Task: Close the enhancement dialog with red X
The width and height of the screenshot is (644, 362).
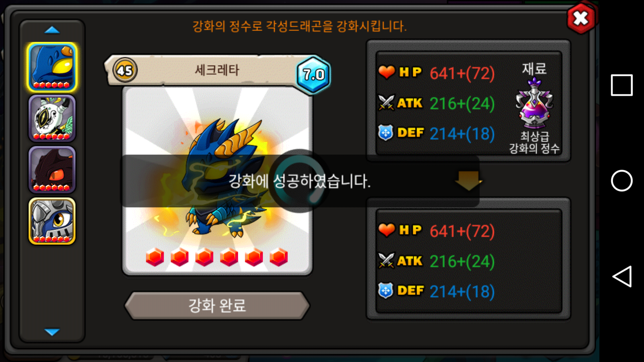Action: pos(581,18)
